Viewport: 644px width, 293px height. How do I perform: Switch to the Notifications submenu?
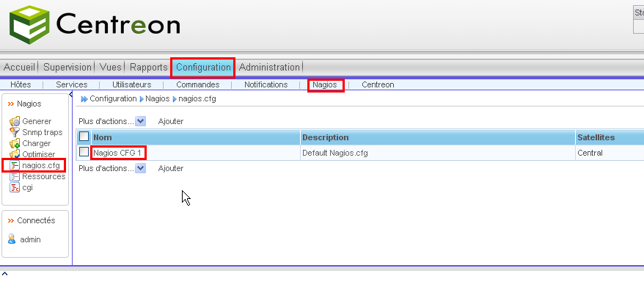pyautogui.click(x=266, y=84)
